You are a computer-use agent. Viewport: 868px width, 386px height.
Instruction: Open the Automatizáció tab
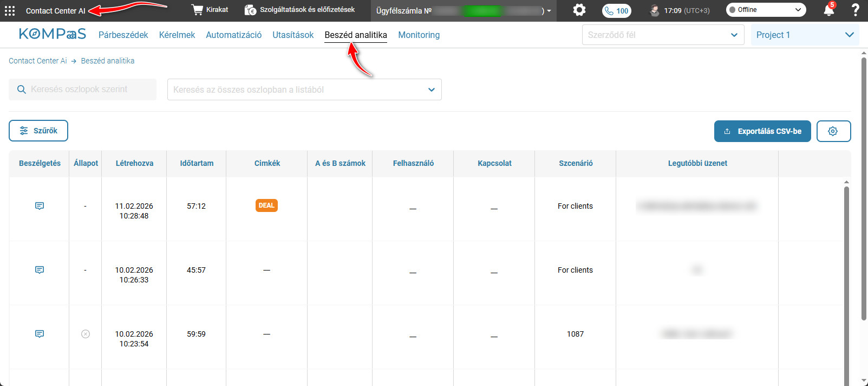tap(233, 35)
